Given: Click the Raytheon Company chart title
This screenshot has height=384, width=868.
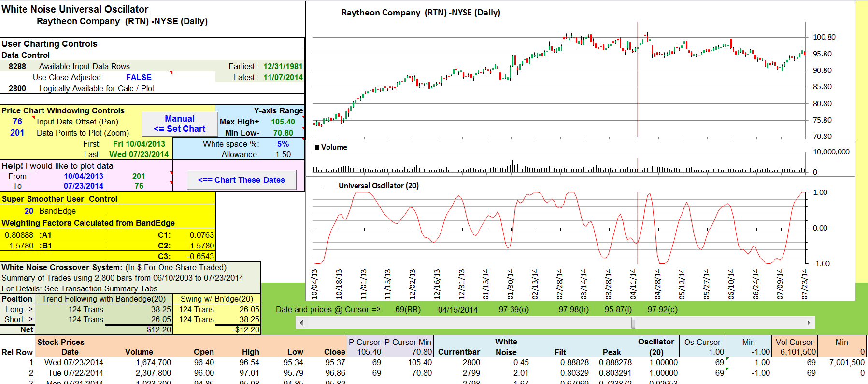Looking at the screenshot, I should point(421,13).
